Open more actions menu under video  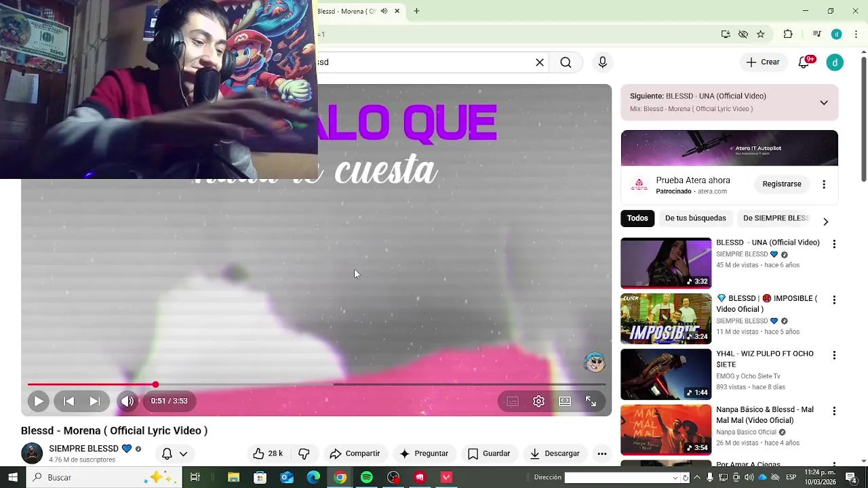[601, 453]
